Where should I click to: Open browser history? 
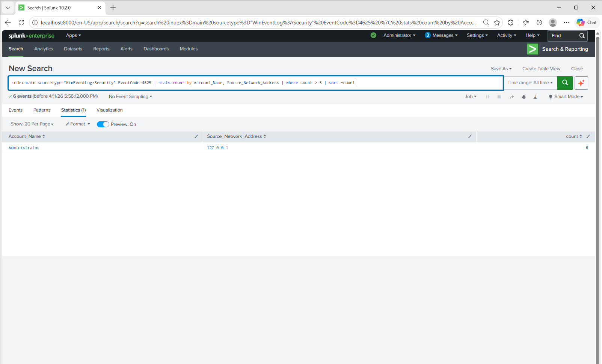539,23
